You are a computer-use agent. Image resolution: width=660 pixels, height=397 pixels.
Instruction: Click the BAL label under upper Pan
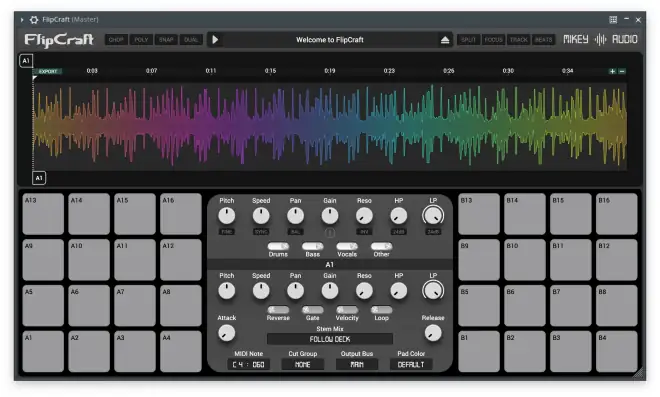pos(295,232)
